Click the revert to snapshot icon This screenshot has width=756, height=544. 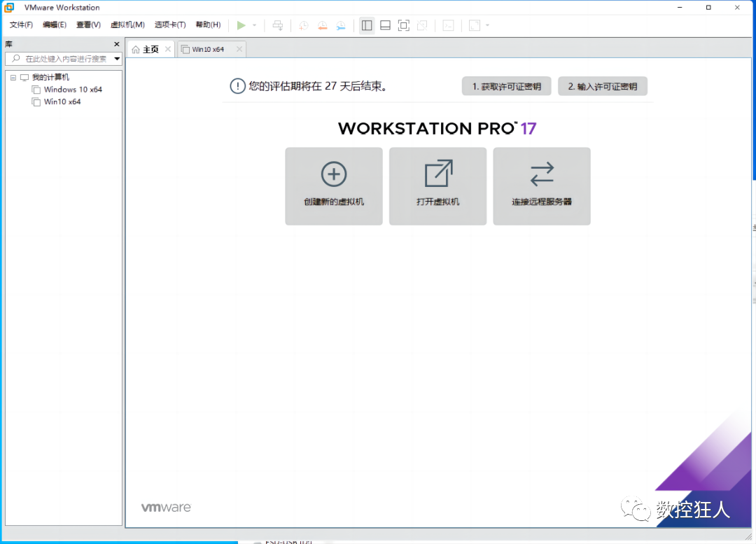pos(322,26)
